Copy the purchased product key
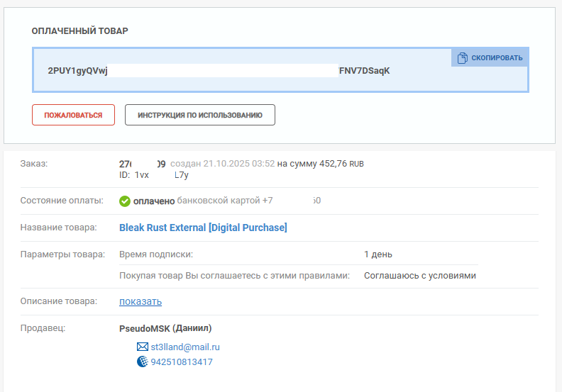Image resolution: width=562 pixels, height=392 pixels. [490, 57]
